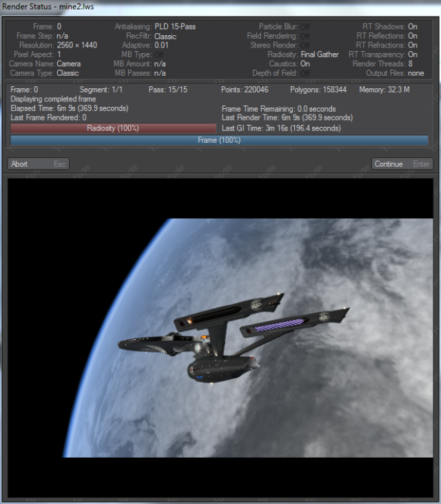Image resolution: width=441 pixels, height=504 pixels.
Task: Click the Radiosity 100% progress bar
Action: pyautogui.click(x=113, y=128)
